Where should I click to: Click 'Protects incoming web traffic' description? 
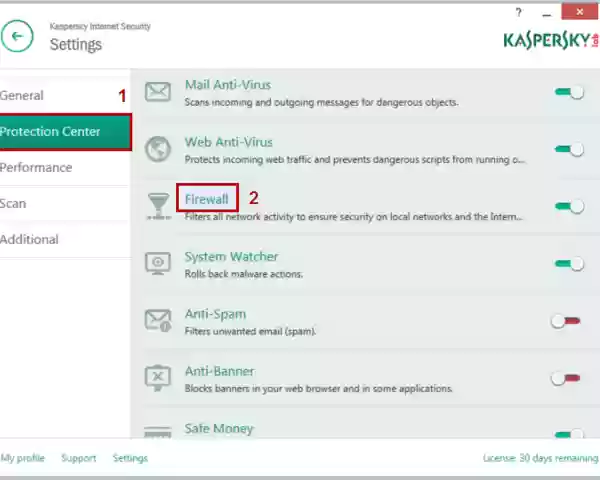(355, 159)
